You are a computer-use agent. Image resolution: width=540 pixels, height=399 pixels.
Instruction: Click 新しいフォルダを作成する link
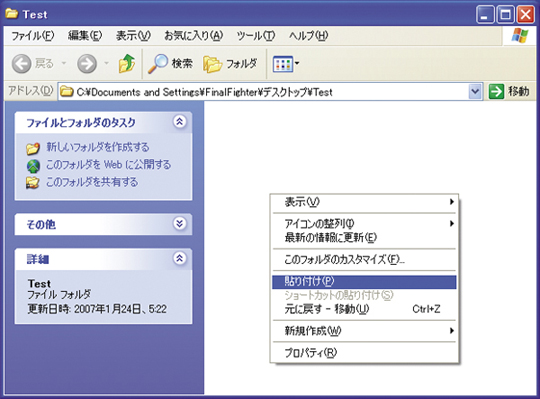98,147
